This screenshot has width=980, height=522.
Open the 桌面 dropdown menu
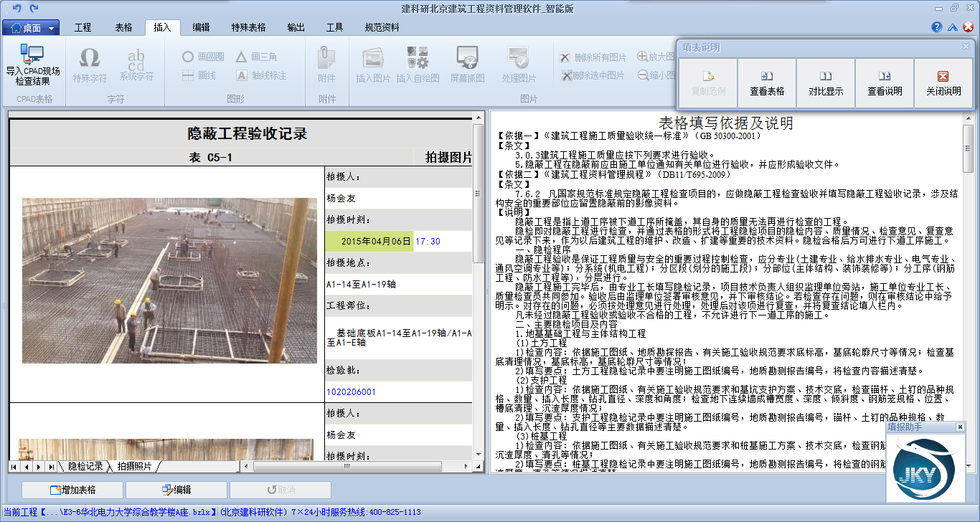pyautogui.click(x=30, y=28)
